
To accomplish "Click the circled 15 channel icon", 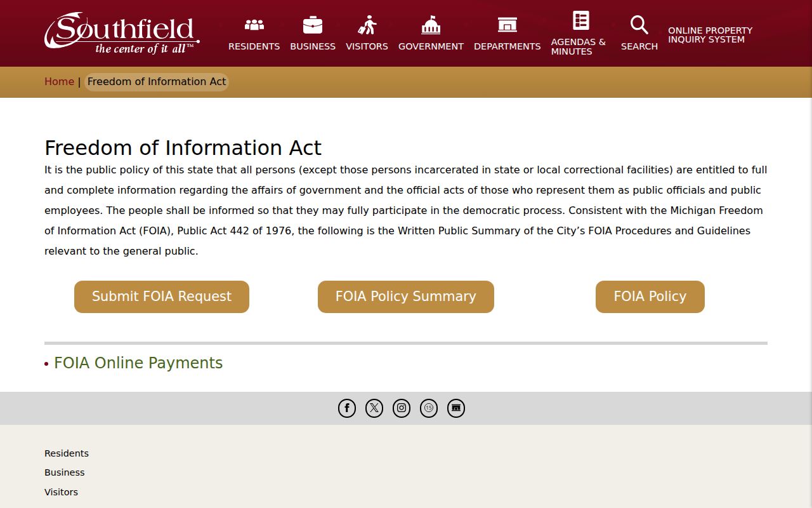I will (429, 408).
